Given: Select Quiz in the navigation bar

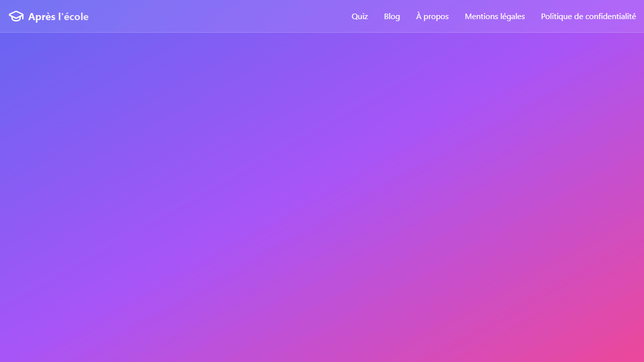Looking at the screenshot, I should click(x=360, y=16).
